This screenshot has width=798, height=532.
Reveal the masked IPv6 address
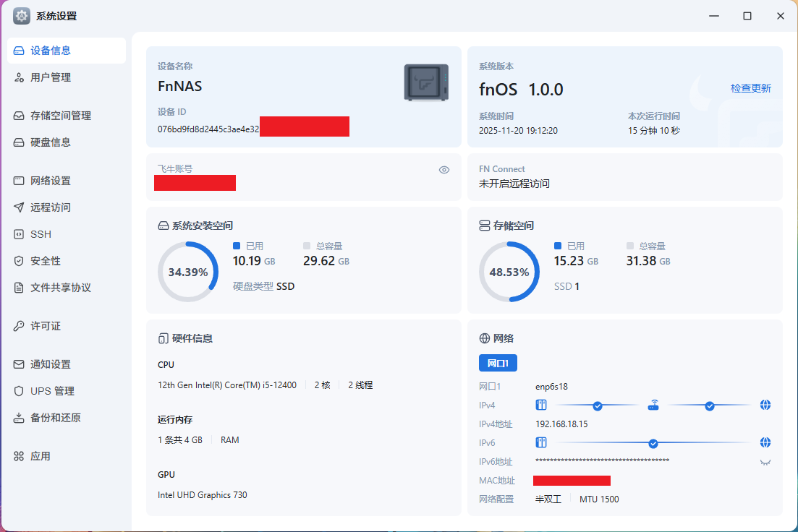[765, 463]
